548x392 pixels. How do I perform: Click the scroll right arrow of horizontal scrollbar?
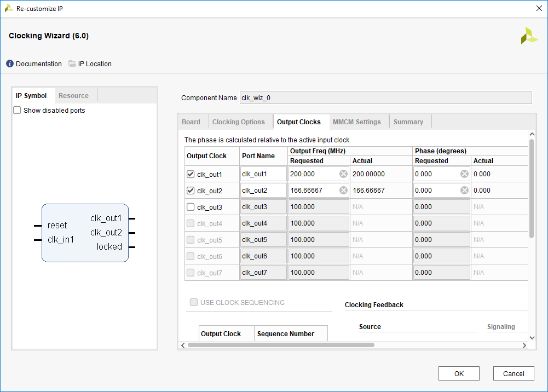point(524,345)
